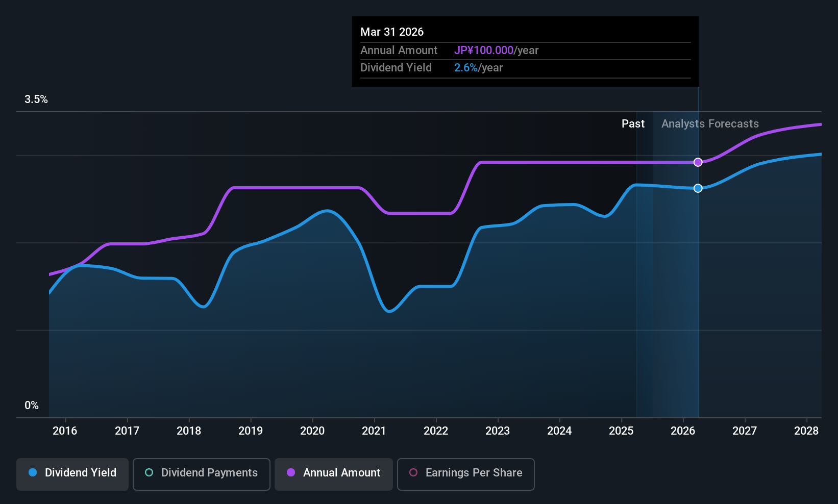Image resolution: width=838 pixels, height=504 pixels.
Task: Click the 2027 x-axis label
Action: point(745,431)
